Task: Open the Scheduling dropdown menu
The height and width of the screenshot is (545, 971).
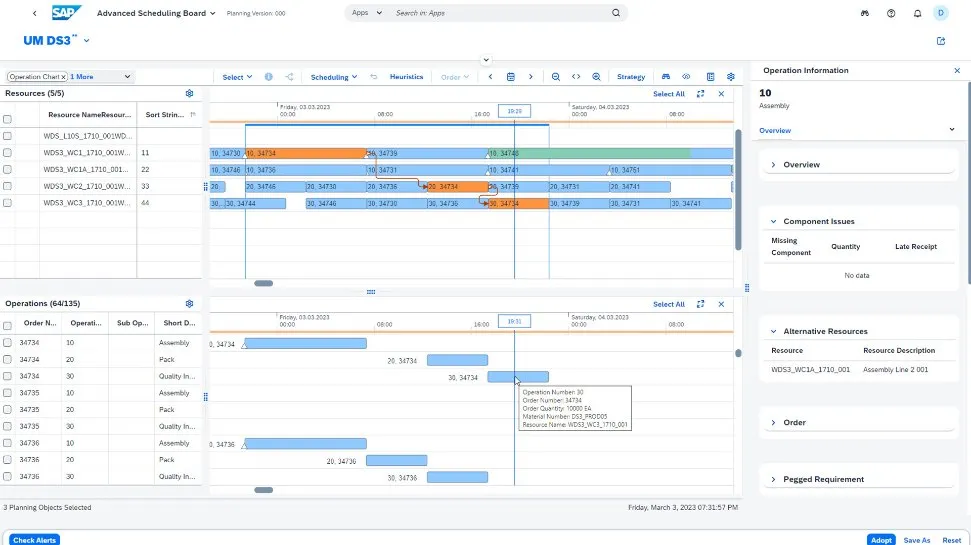Action: (x=335, y=77)
